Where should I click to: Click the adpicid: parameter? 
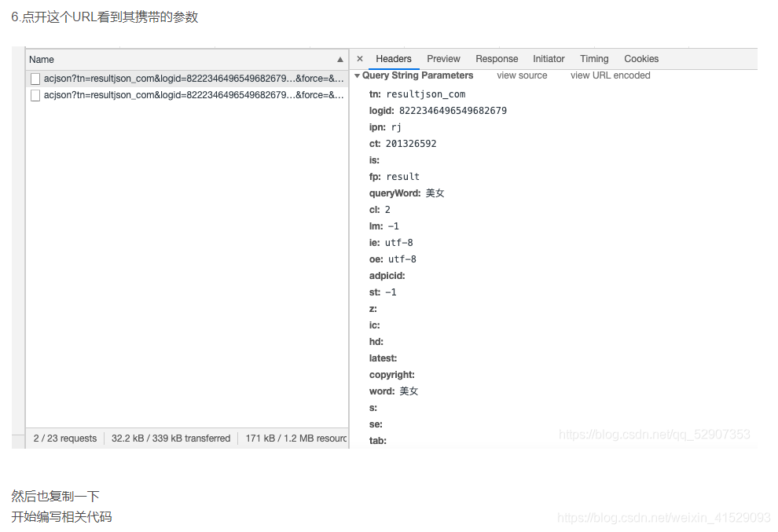[x=387, y=275]
